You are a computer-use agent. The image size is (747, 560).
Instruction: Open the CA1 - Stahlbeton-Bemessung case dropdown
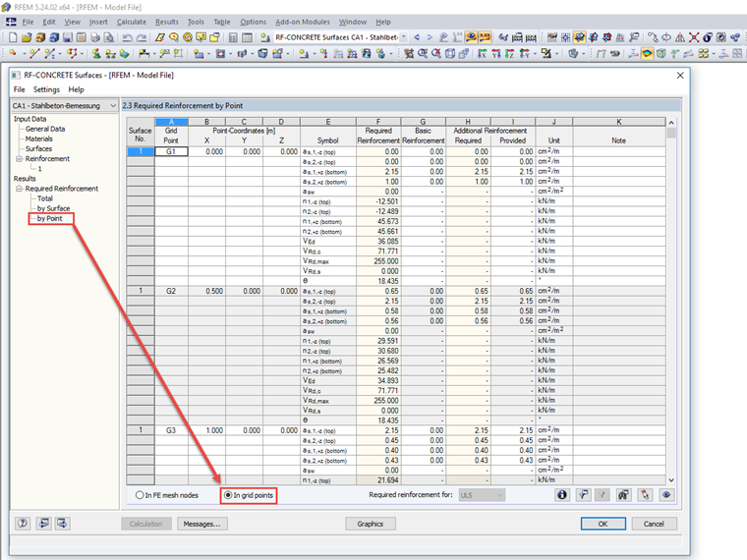coord(65,106)
